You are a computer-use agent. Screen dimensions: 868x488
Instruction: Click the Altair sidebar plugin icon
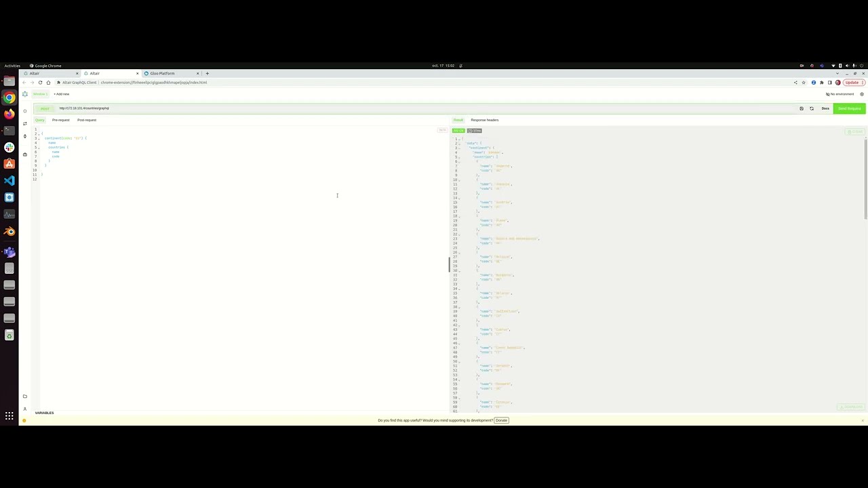pos(25,136)
